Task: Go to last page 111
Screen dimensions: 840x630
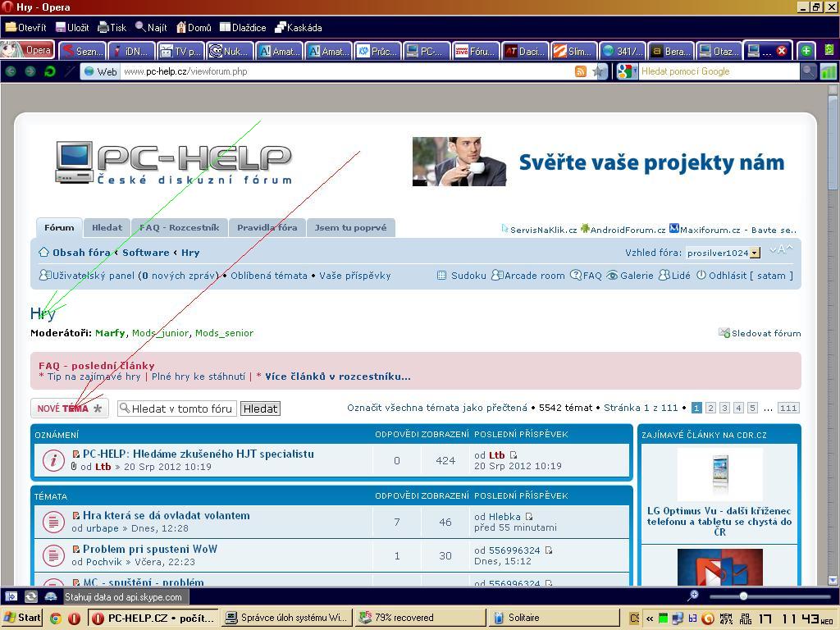Action: [788, 408]
